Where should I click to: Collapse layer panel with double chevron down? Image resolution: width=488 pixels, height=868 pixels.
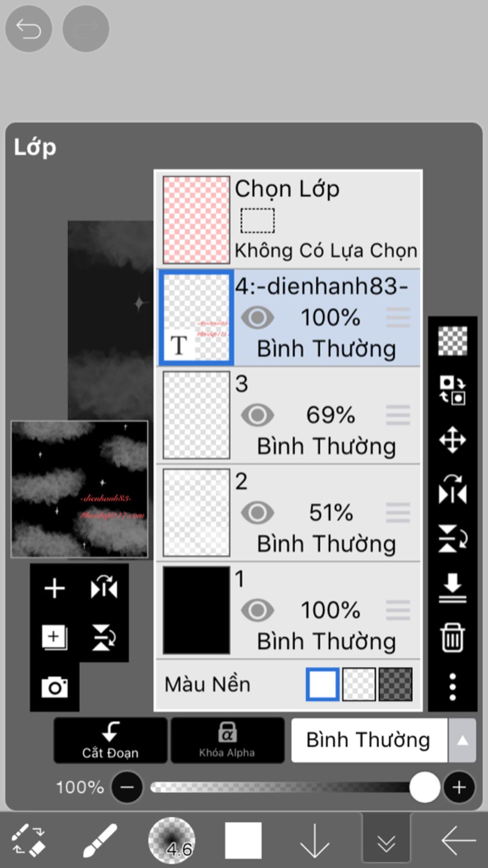pyautogui.click(x=386, y=840)
